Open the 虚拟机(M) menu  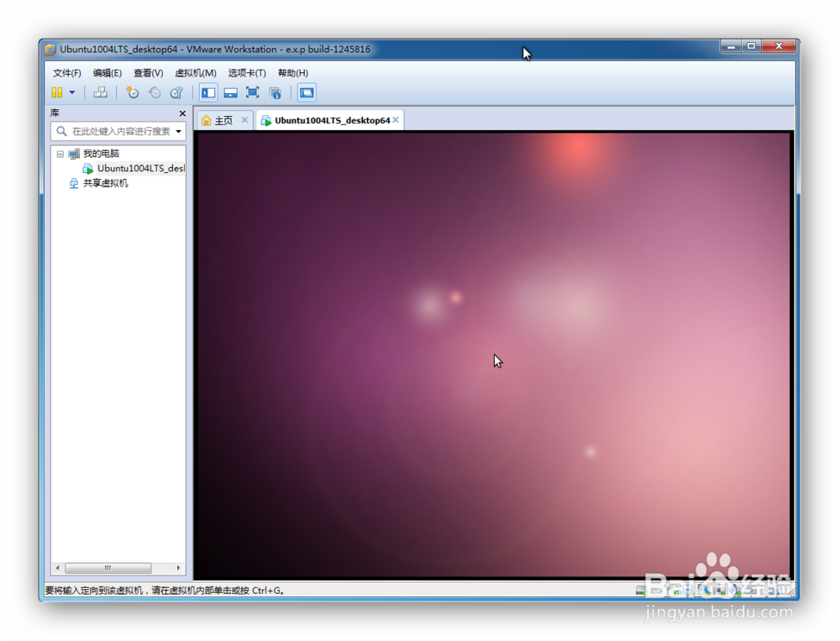coord(196,73)
